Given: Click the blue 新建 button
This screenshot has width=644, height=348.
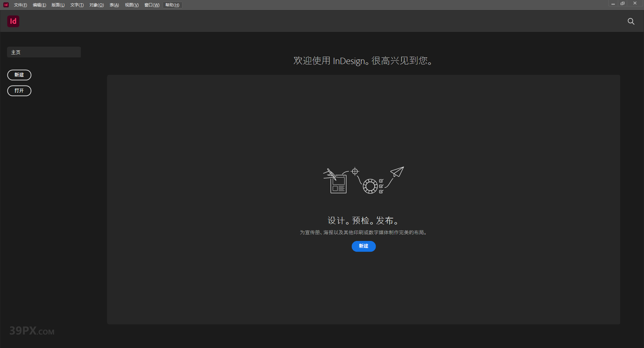Looking at the screenshot, I should pos(364,246).
